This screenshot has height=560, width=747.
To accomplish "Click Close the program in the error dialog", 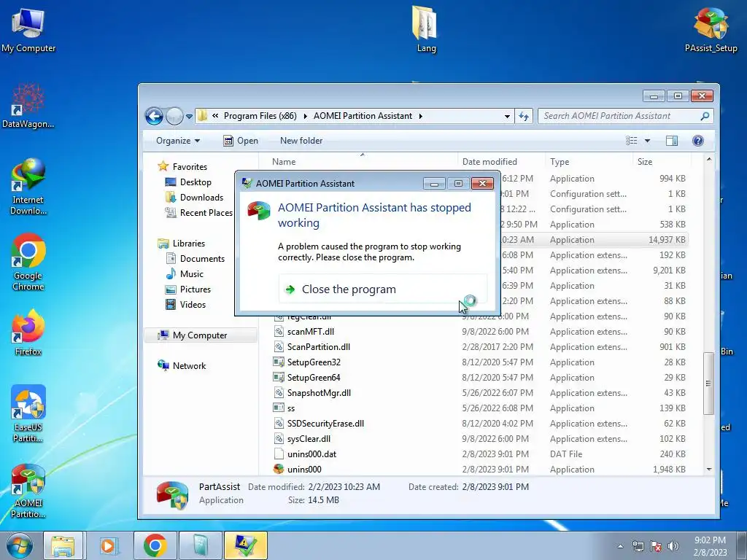I will point(382,289).
